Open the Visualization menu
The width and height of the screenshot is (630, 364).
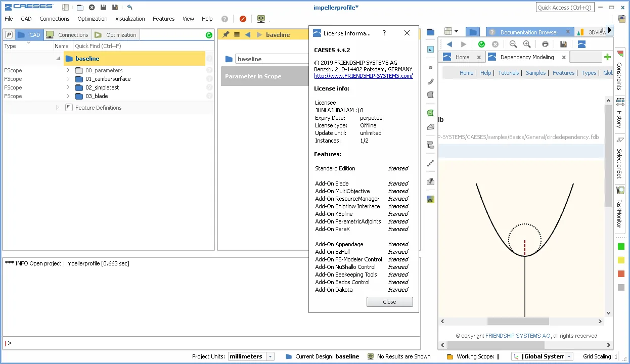130,19
